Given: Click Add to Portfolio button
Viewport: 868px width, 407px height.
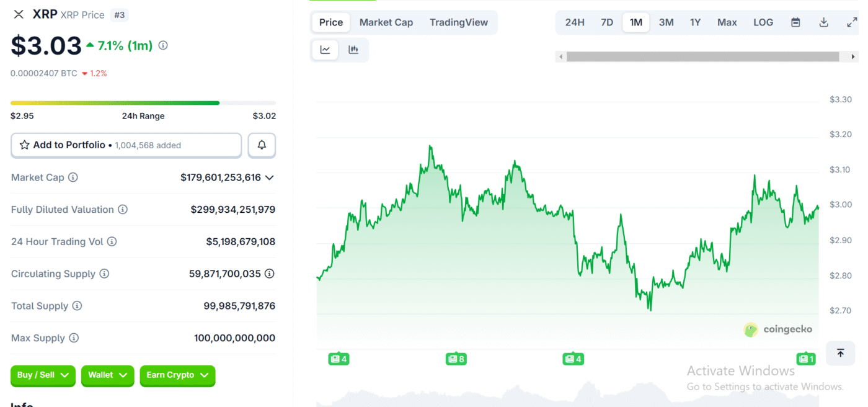Looking at the screenshot, I should pyautogui.click(x=126, y=145).
